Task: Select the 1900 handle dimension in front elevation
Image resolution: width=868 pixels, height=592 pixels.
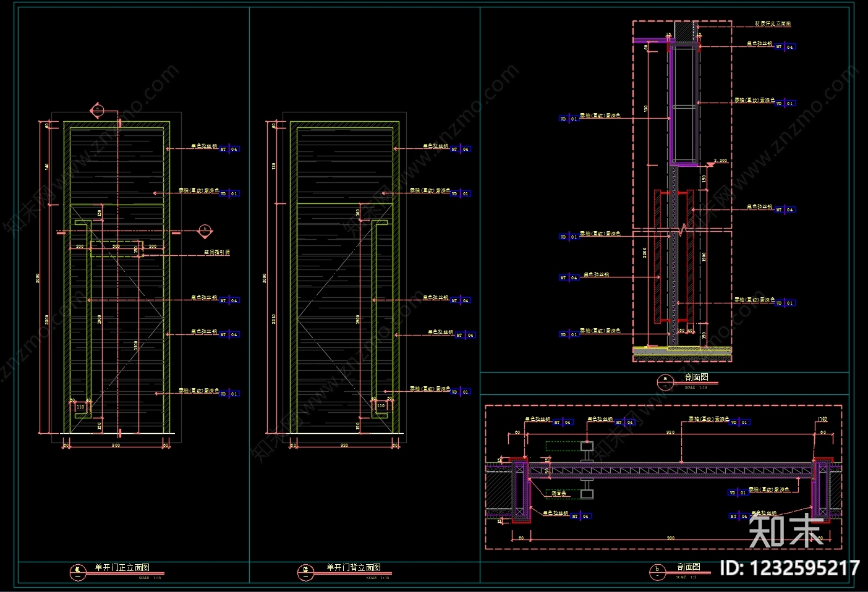Action: (x=100, y=319)
